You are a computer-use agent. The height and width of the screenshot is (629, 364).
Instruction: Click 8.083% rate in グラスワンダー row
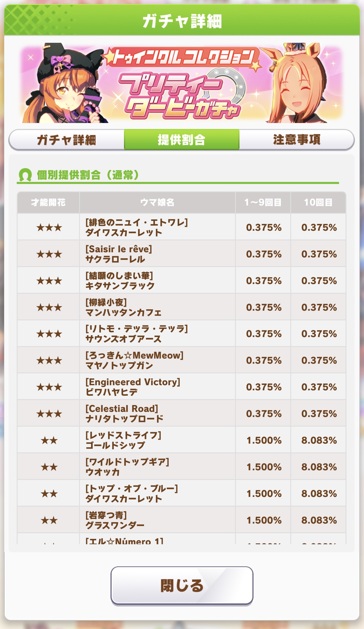pos(319,520)
